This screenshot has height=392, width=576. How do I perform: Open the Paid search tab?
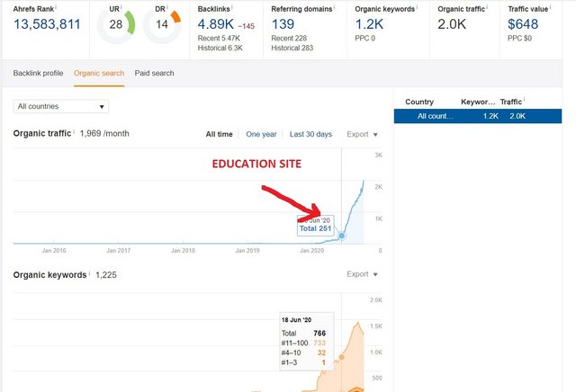coord(154,73)
